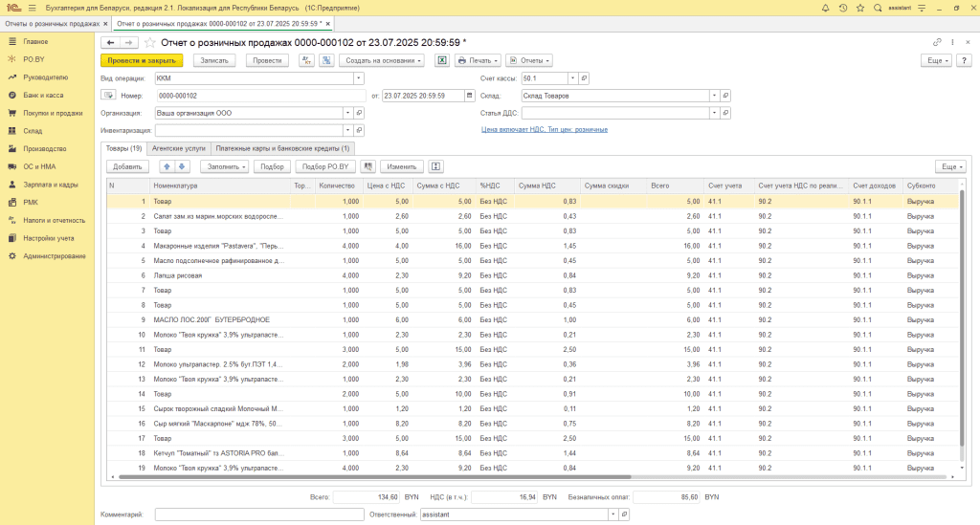Click the Провести и закрыть button
980x525 pixels.
[x=142, y=60]
